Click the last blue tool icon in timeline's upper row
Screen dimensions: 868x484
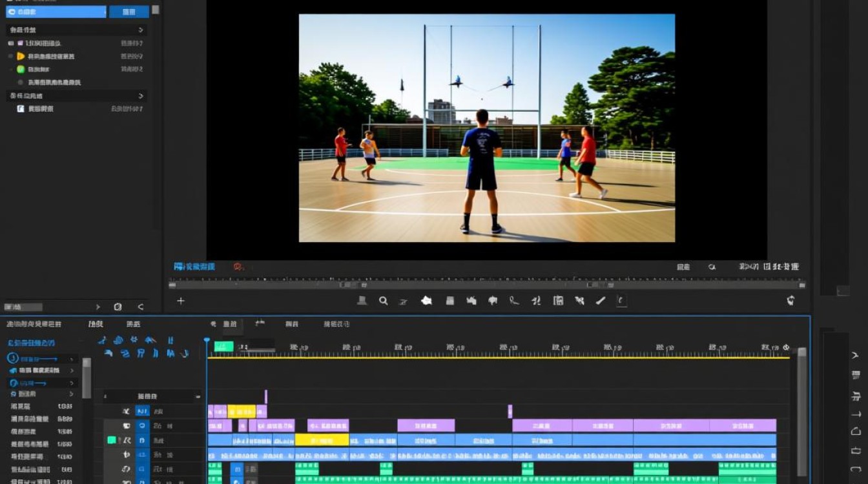point(170,340)
